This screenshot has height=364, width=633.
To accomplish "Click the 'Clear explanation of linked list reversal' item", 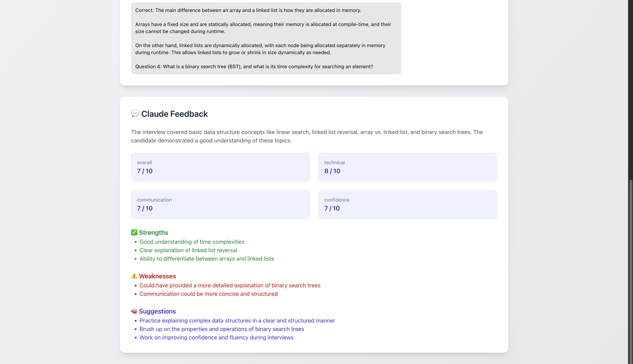I will pos(188,250).
